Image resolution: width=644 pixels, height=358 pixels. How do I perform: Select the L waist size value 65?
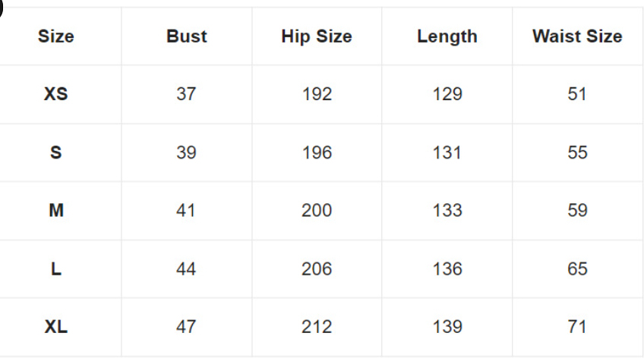point(577,268)
